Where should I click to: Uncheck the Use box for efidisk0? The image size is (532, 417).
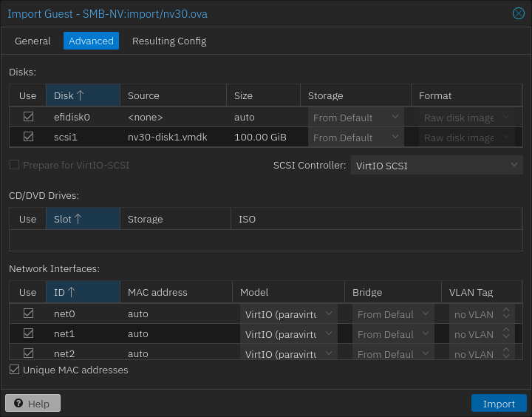click(28, 117)
